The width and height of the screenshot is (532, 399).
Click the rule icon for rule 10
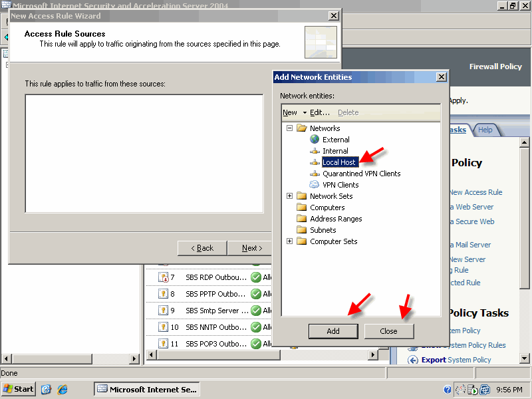163,327
